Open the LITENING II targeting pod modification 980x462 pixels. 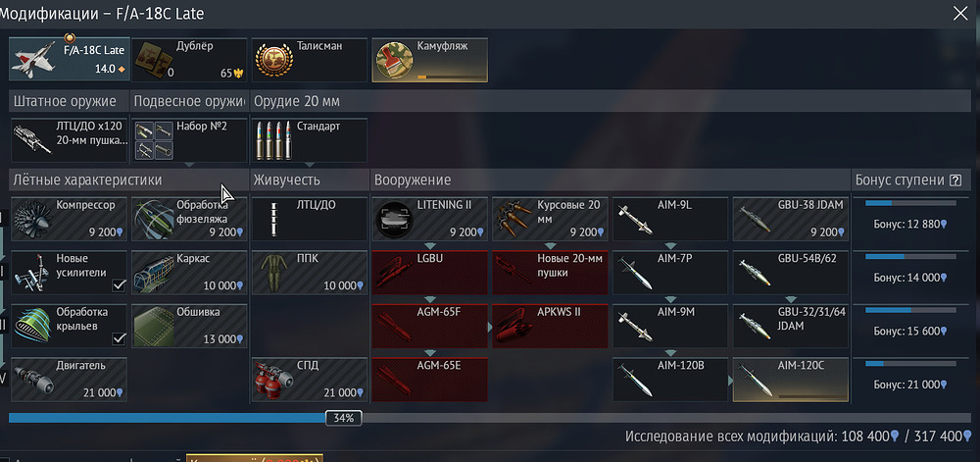click(429, 219)
